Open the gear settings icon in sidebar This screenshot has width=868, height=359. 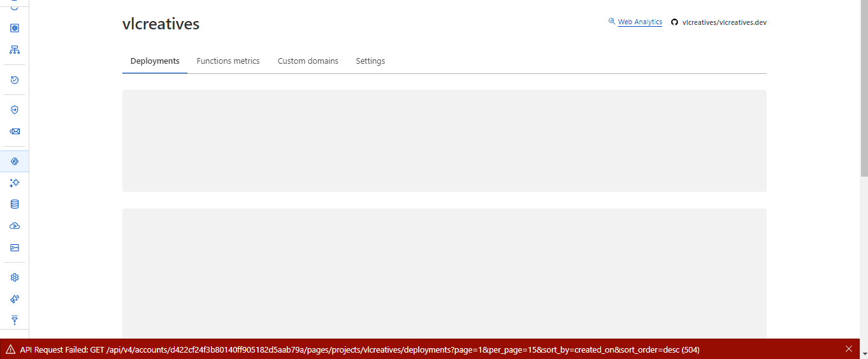[15, 277]
